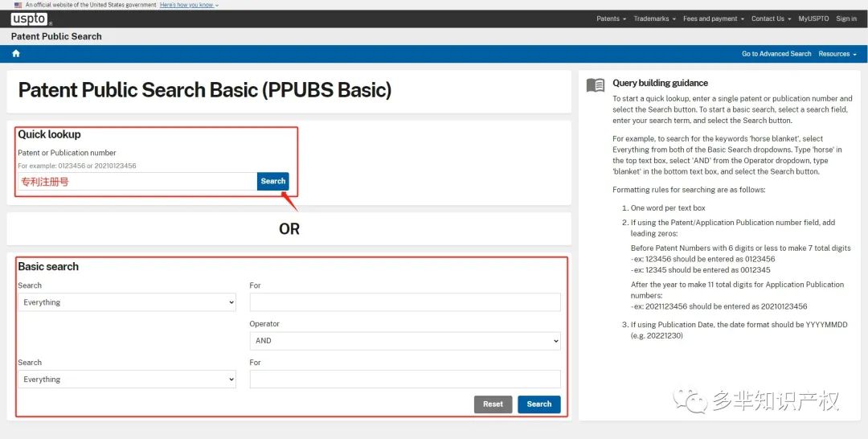Click 'One word per text box' rule

(x=668, y=208)
